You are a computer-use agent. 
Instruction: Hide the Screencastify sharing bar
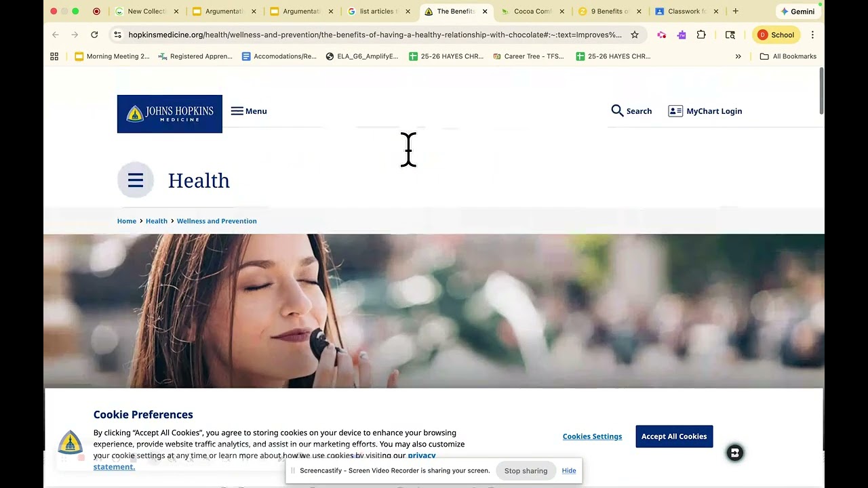pyautogui.click(x=569, y=470)
